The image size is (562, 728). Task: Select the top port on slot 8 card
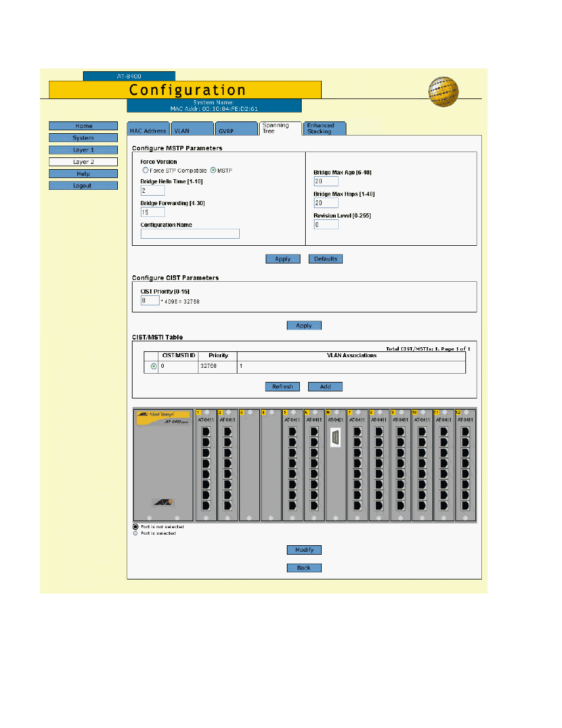point(379,431)
